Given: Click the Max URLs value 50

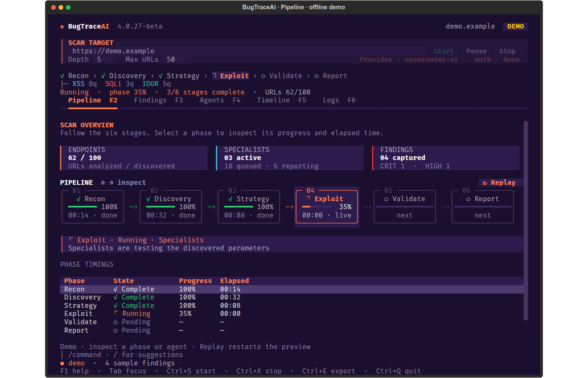Looking at the screenshot, I should (x=171, y=60).
